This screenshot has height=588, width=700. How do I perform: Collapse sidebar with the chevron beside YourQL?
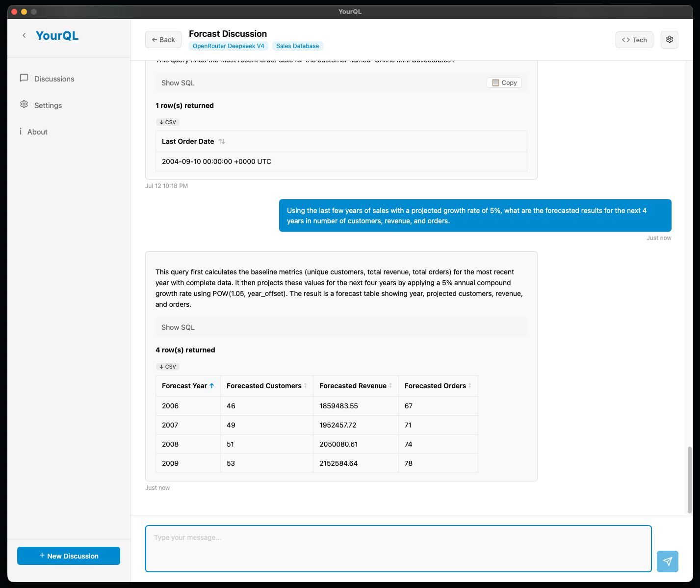24,35
